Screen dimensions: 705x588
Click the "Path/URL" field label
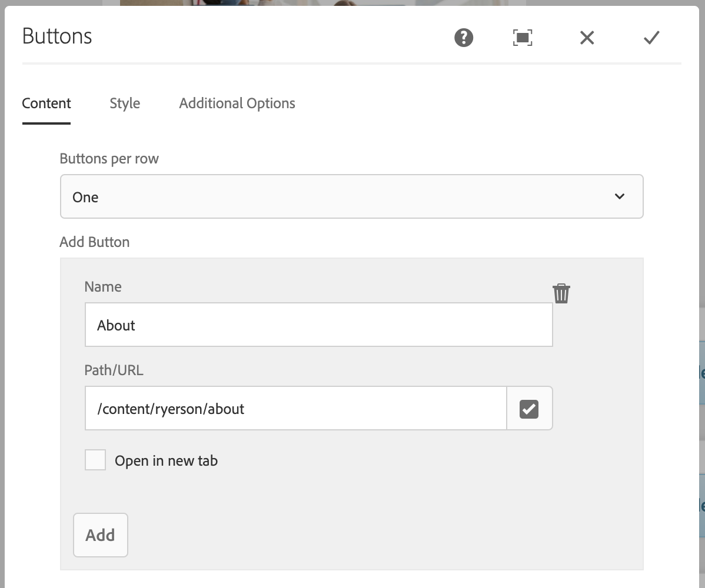coord(114,370)
